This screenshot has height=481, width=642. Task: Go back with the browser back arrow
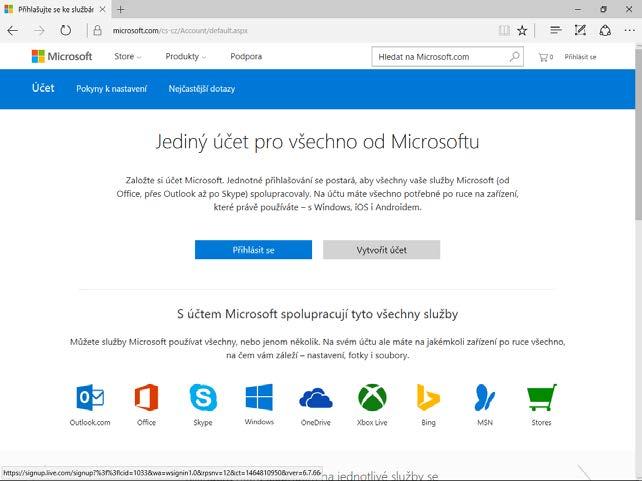(13, 31)
